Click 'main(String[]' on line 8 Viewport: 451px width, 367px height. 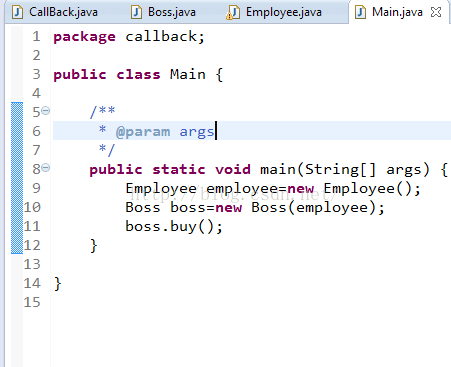[318, 170]
